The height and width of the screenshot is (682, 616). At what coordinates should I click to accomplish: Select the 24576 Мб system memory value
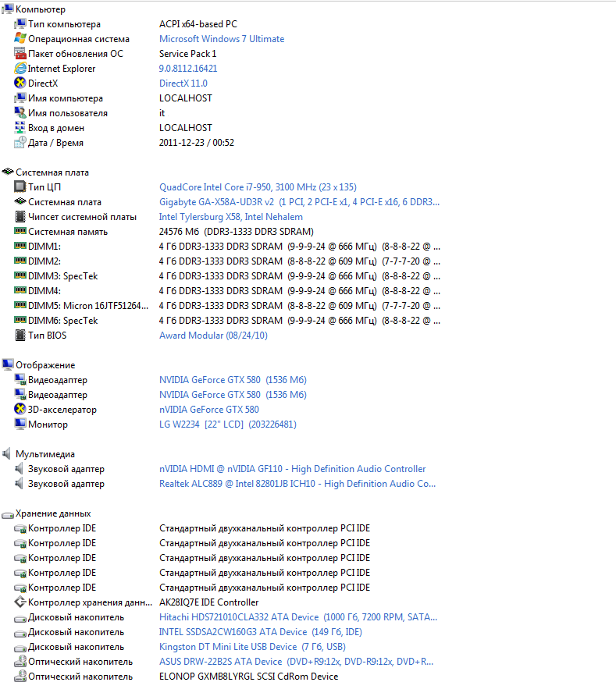point(237,232)
